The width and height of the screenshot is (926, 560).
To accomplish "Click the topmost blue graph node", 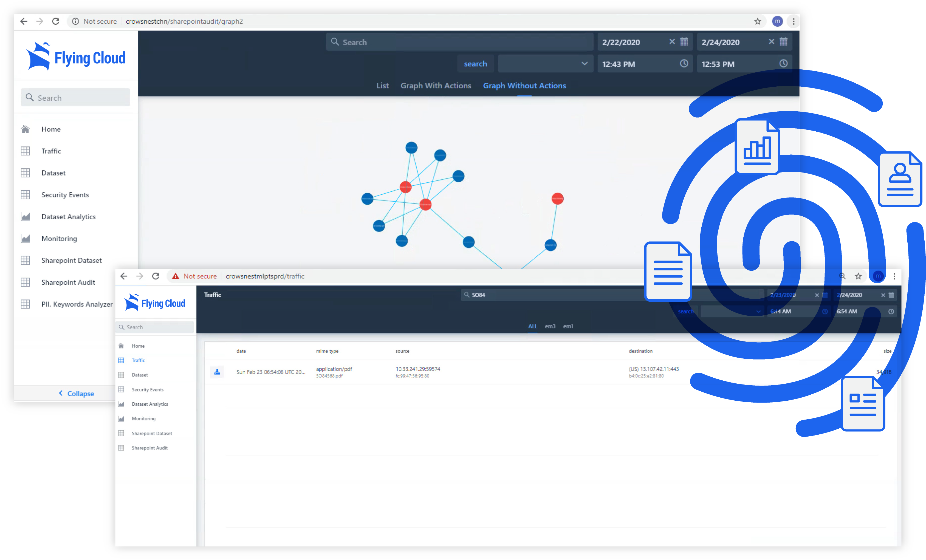I will point(411,147).
